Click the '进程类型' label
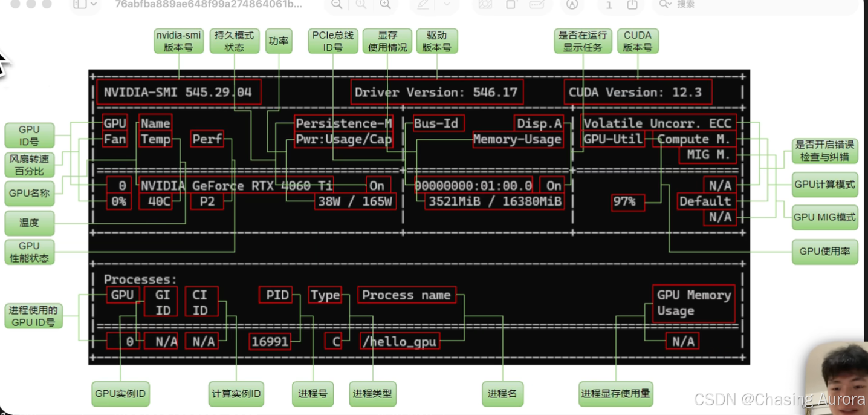Screen dimensions: 868x415 [372, 394]
